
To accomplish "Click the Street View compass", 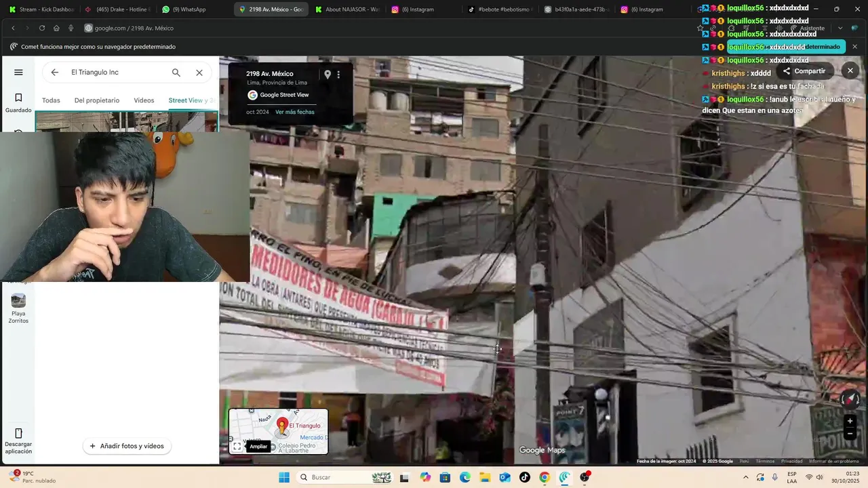I will [x=850, y=399].
